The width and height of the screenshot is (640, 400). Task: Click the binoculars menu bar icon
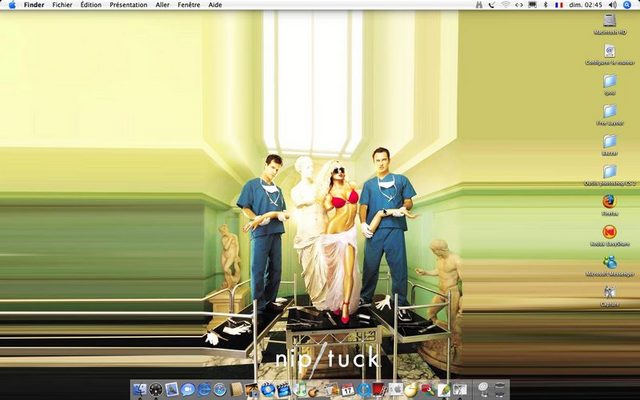[x=479, y=5]
